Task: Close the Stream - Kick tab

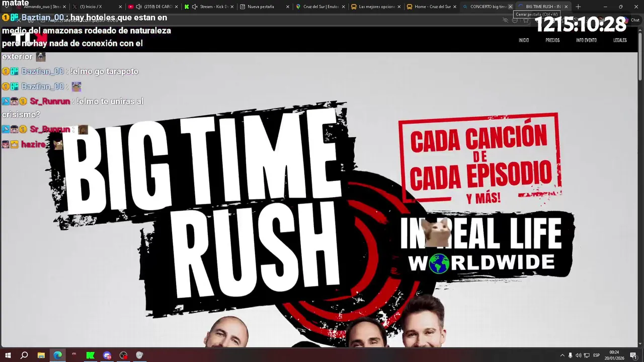Action: tap(232, 7)
